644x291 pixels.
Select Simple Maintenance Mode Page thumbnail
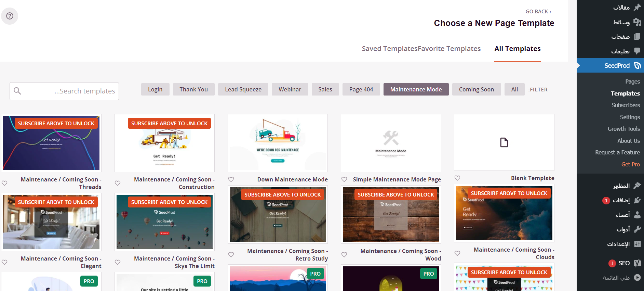[x=391, y=143]
